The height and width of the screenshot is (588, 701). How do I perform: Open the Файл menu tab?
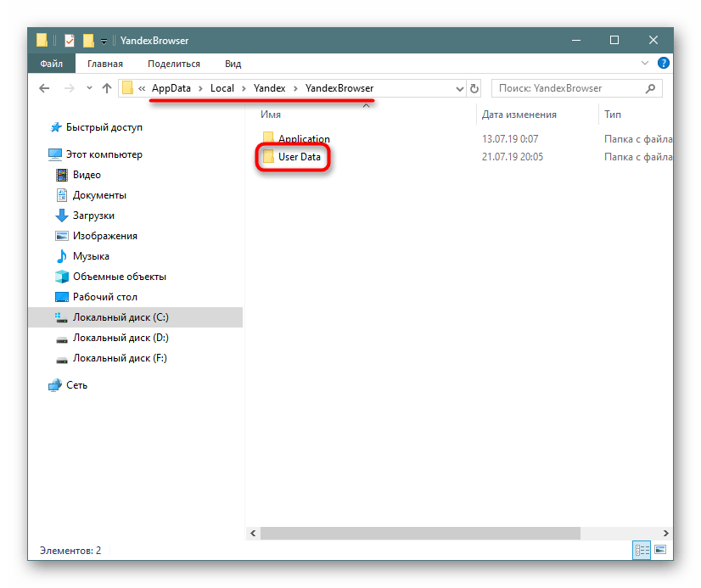click(52, 64)
